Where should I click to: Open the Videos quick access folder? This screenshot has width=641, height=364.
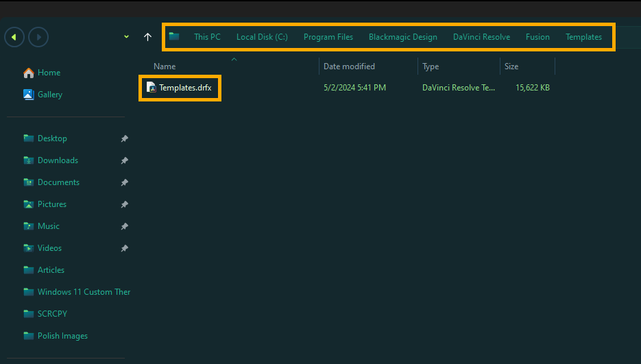pyautogui.click(x=49, y=248)
